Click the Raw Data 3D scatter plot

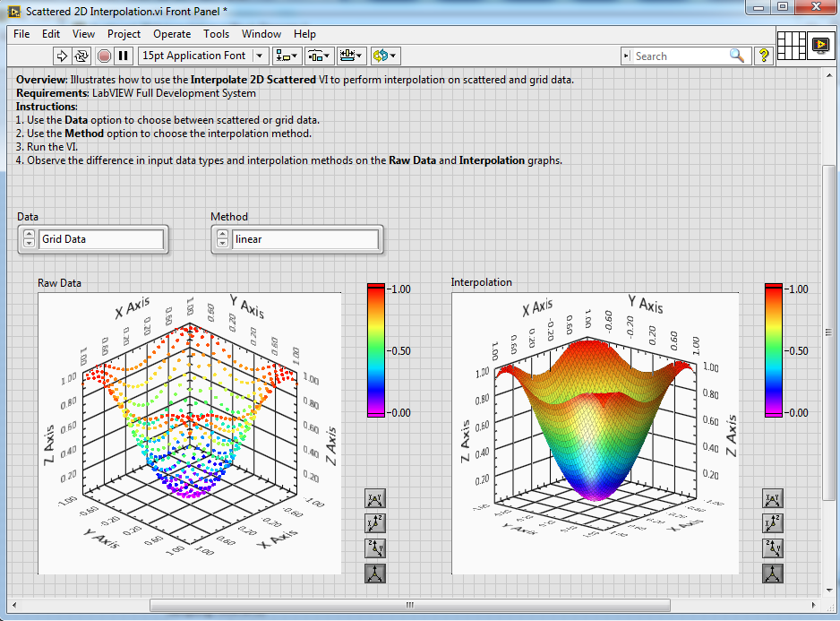pyautogui.click(x=190, y=434)
